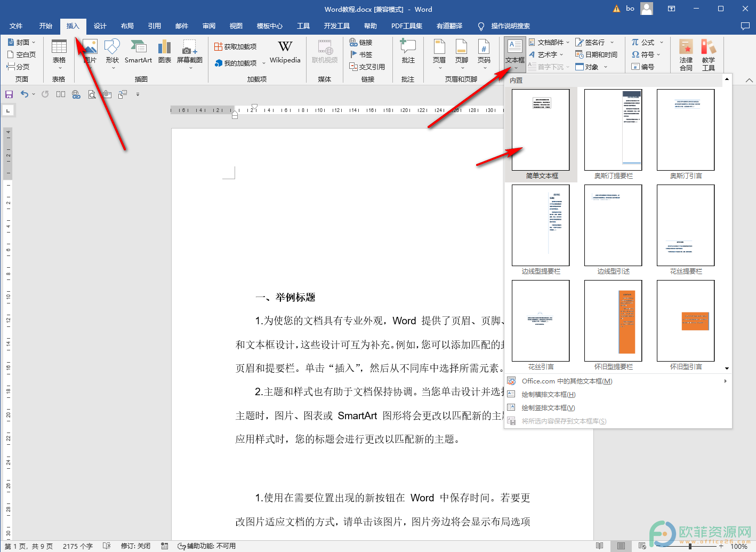This screenshot has width=756, height=552.
Task: Open 教学工具 teaching tools
Action: 709,55
